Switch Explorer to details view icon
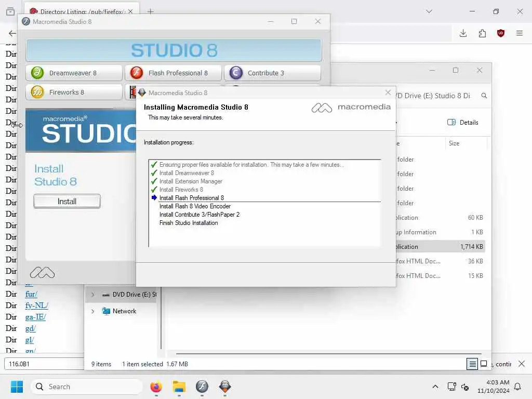The height and width of the screenshot is (399, 532). tap(472, 364)
